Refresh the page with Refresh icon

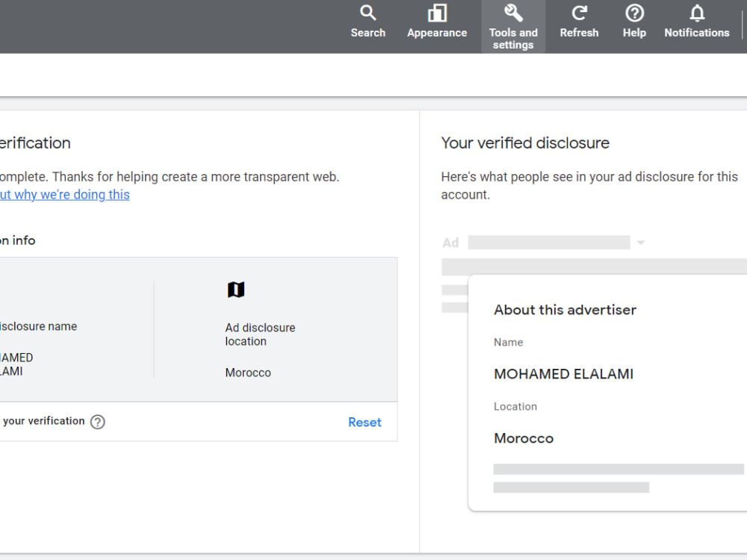coord(579,22)
